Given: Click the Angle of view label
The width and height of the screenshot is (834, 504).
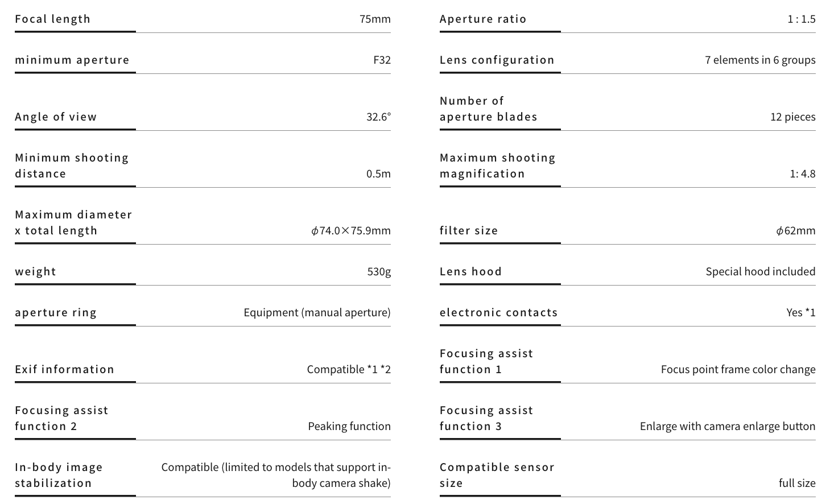Looking at the screenshot, I should tap(56, 117).
